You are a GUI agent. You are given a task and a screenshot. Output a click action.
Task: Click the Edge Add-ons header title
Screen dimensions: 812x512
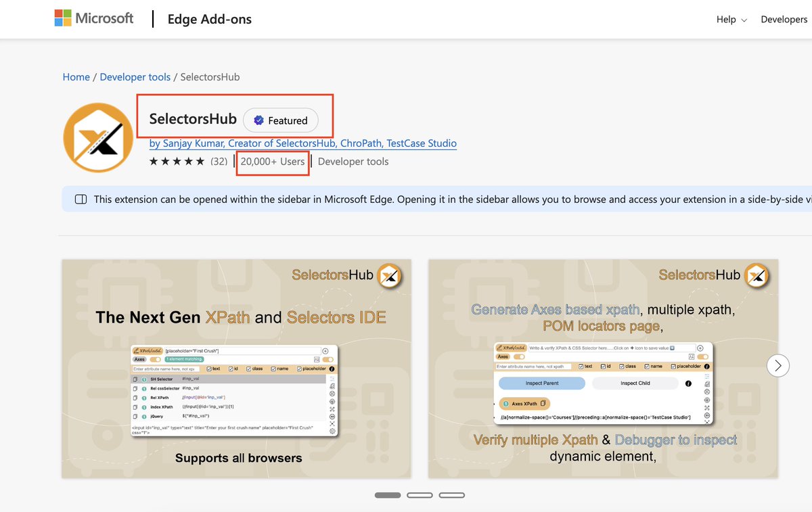(209, 19)
